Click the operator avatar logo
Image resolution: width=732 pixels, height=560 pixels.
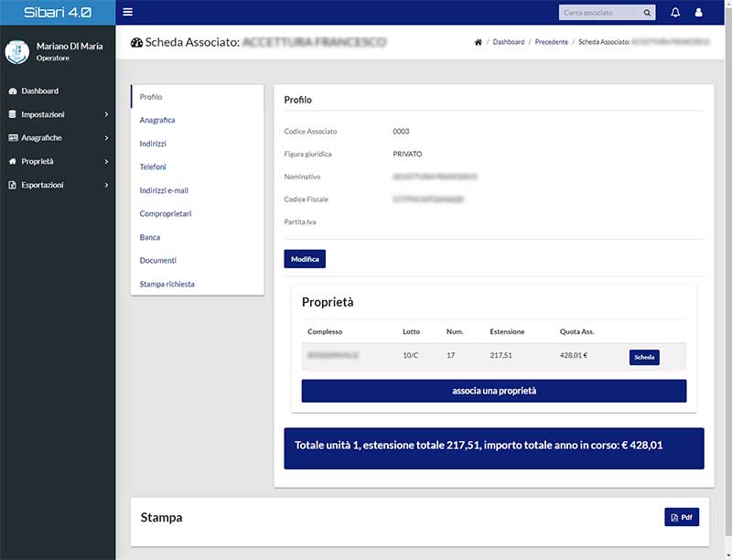tap(17, 51)
